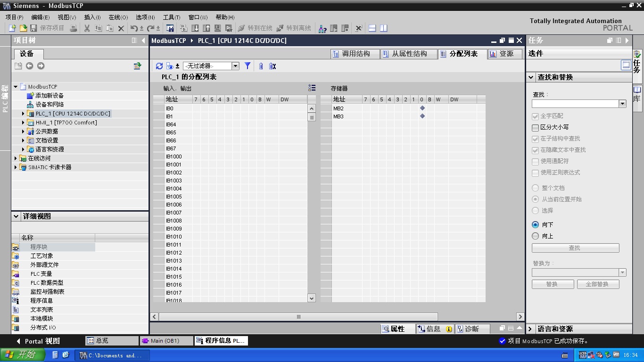Viewport: 644px width, 362px height.
Task: Click the Windows 开始 start button
Action: [23, 355]
